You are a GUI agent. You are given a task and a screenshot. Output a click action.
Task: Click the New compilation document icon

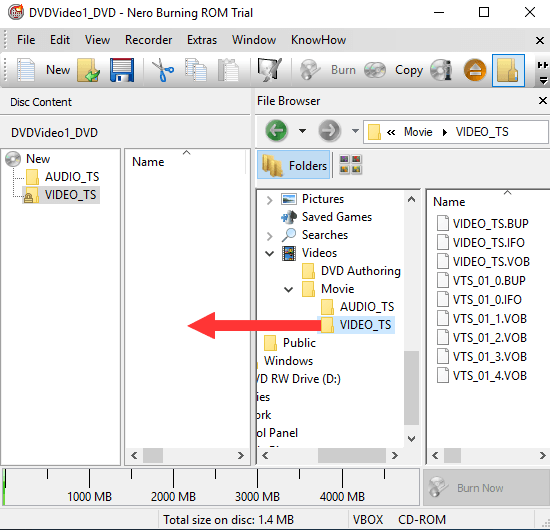tap(26, 70)
